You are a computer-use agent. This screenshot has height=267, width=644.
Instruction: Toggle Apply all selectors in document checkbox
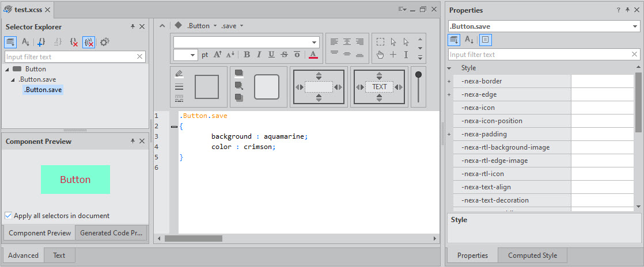pos(9,216)
